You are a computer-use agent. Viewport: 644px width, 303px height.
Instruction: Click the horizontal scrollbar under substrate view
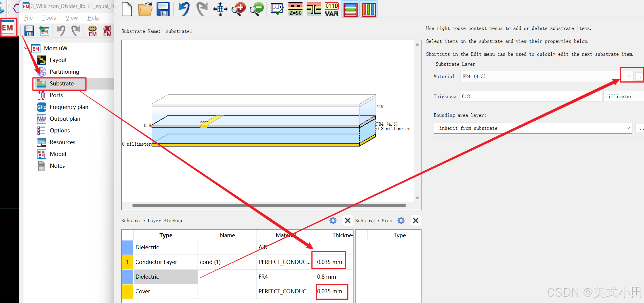tap(269, 206)
